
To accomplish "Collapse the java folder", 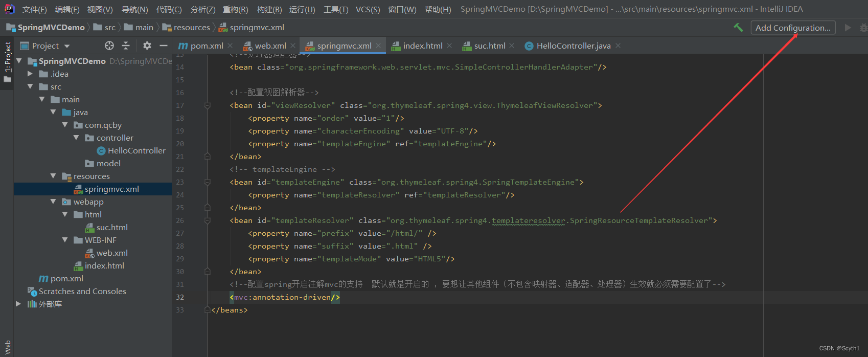I will point(53,112).
